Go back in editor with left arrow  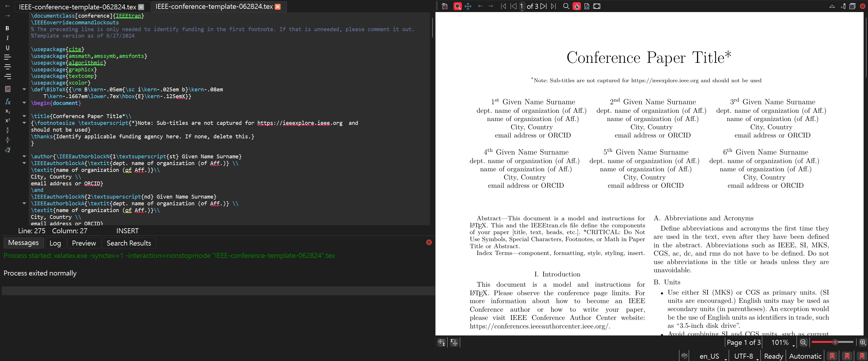(7, 6)
